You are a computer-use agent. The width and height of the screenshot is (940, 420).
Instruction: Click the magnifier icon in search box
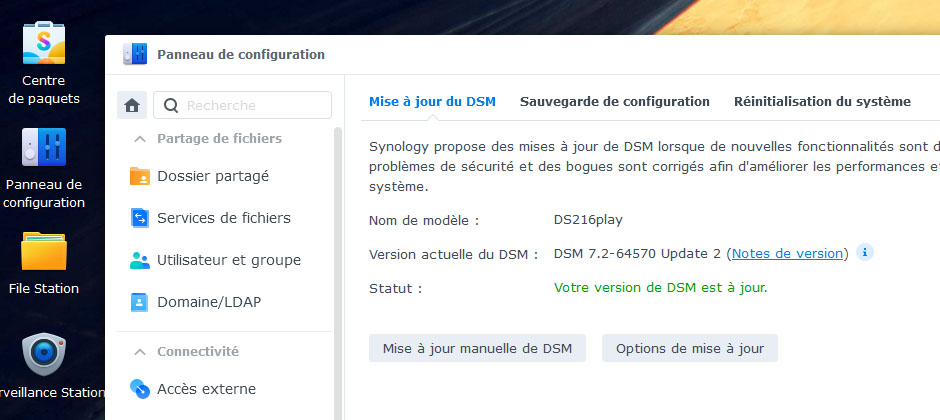click(171, 106)
